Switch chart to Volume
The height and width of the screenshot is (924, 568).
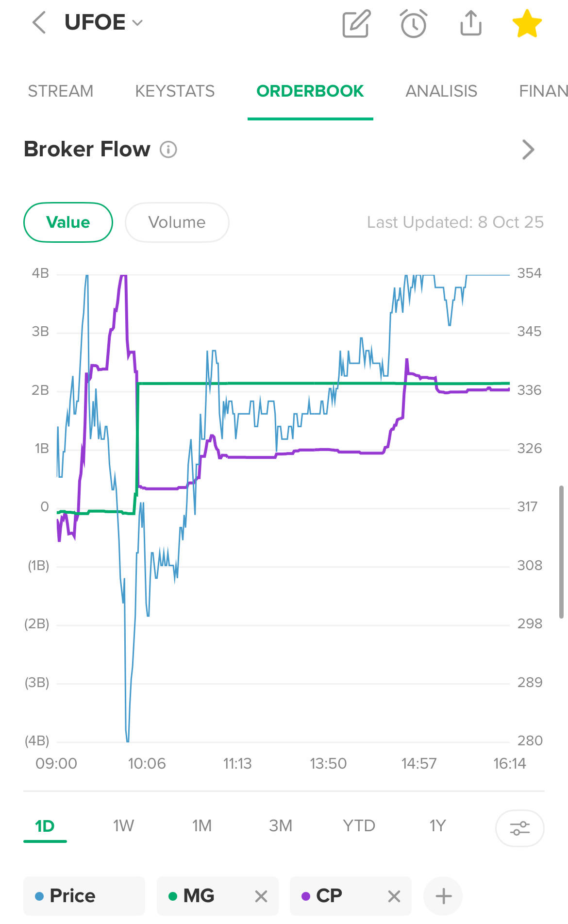pyautogui.click(x=177, y=222)
